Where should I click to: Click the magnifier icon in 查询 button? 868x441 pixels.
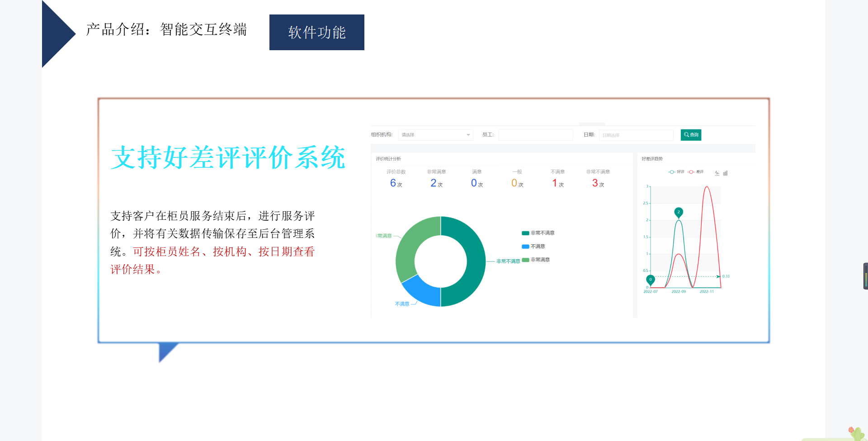pyautogui.click(x=686, y=135)
